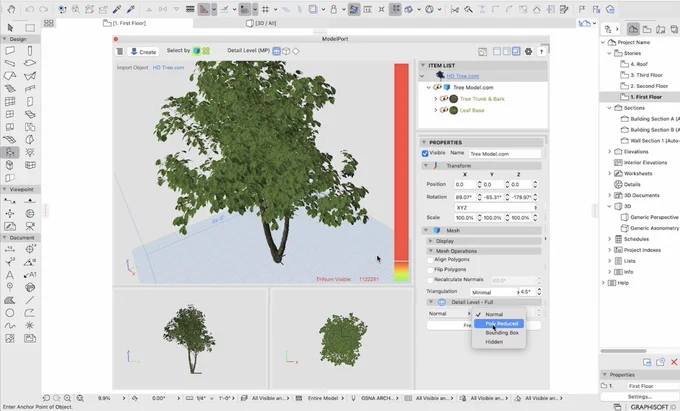Image resolution: width=680 pixels, height=411 pixels.
Task: Select the Marquee tool
Action: click(x=30, y=28)
